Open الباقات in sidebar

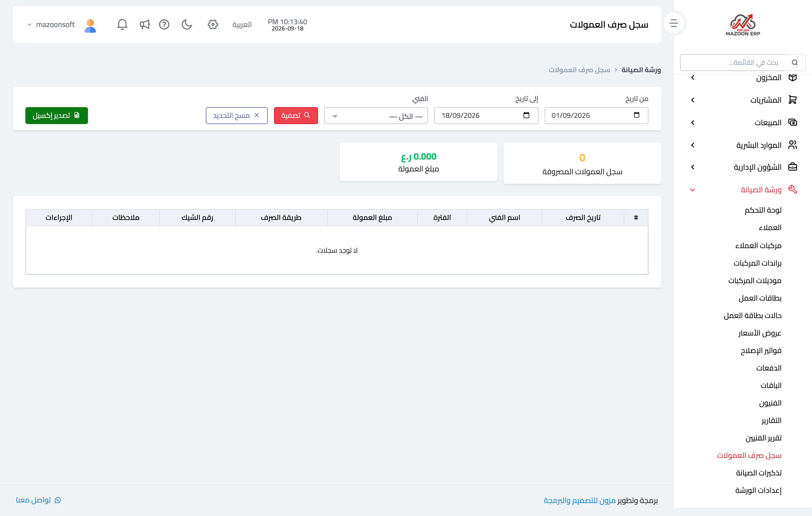pos(771,385)
